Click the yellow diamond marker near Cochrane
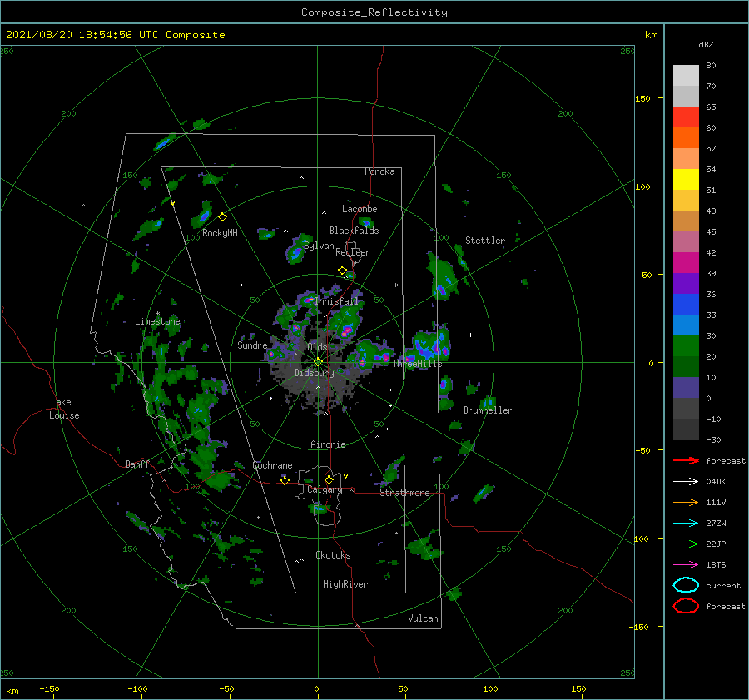This screenshot has height=700, width=749. pos(285,480)
